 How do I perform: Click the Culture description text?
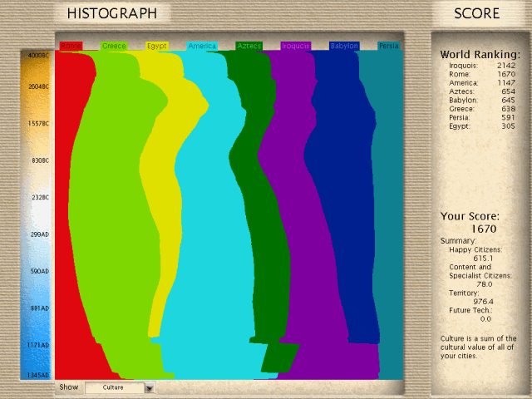click(x=479, y=347)
